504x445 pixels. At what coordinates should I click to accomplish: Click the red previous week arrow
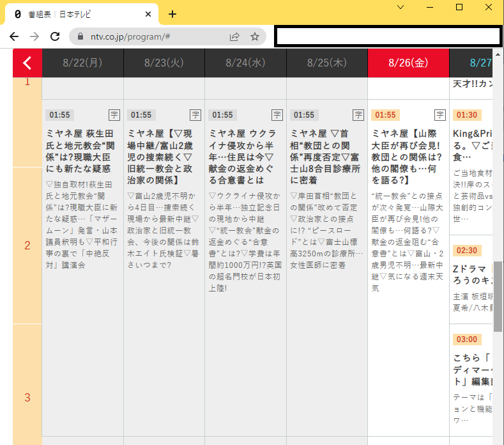click(x=27, y=63)
